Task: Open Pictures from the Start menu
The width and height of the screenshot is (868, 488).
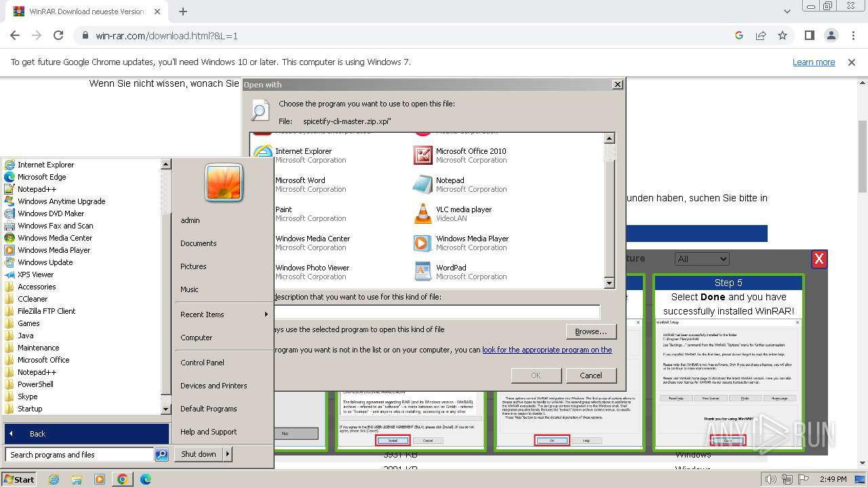Action: point(193,266)
